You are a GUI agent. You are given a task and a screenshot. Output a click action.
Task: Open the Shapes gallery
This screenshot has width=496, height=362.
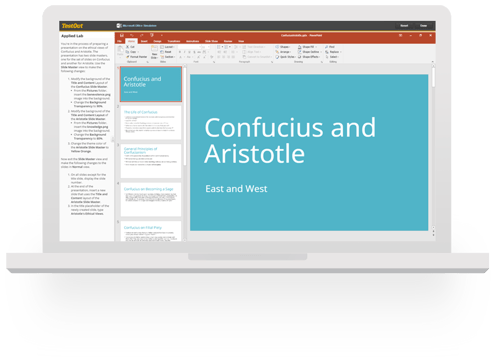coord(282,47)
